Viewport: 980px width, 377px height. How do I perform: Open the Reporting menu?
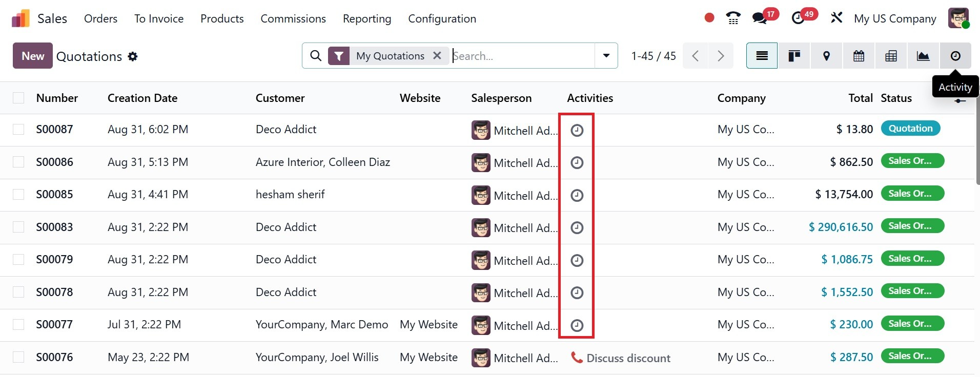coord(367,18)
